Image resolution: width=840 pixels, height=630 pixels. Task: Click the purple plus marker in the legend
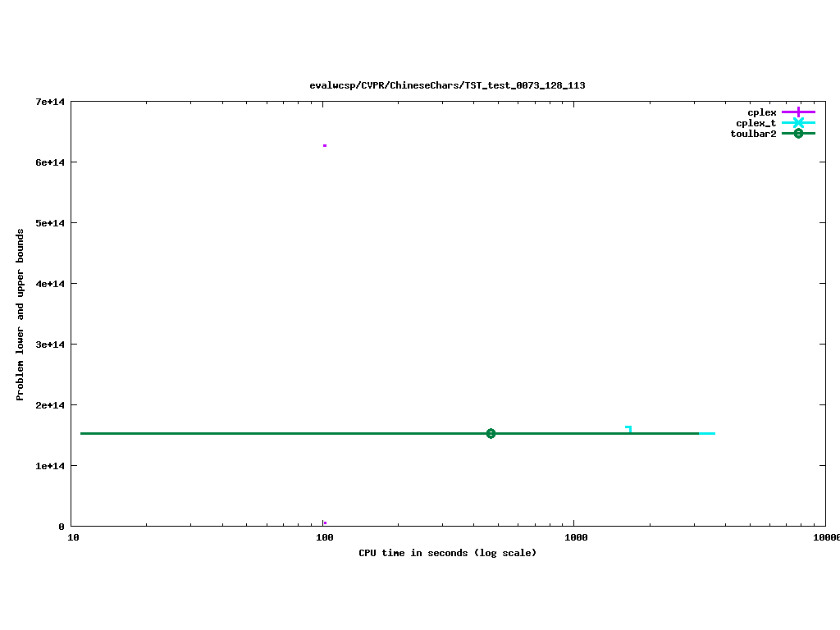click(798, 112)
